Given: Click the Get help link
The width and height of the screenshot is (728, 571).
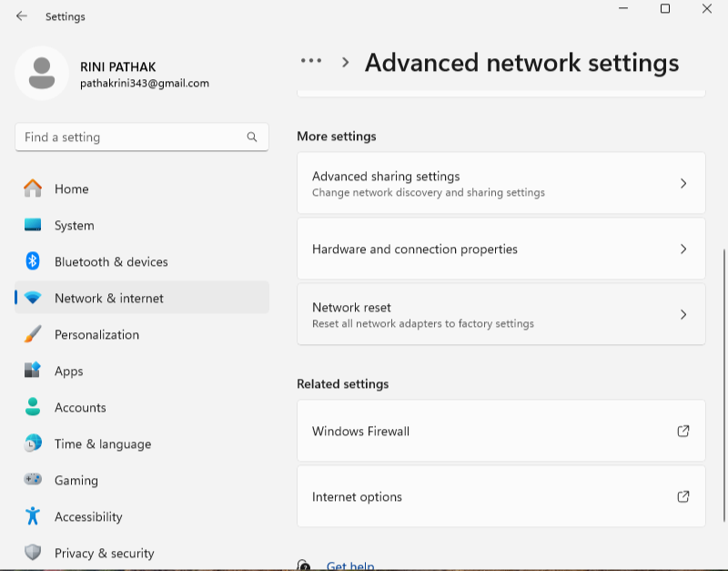Looking at the screenshot, I should pos(350,566).
